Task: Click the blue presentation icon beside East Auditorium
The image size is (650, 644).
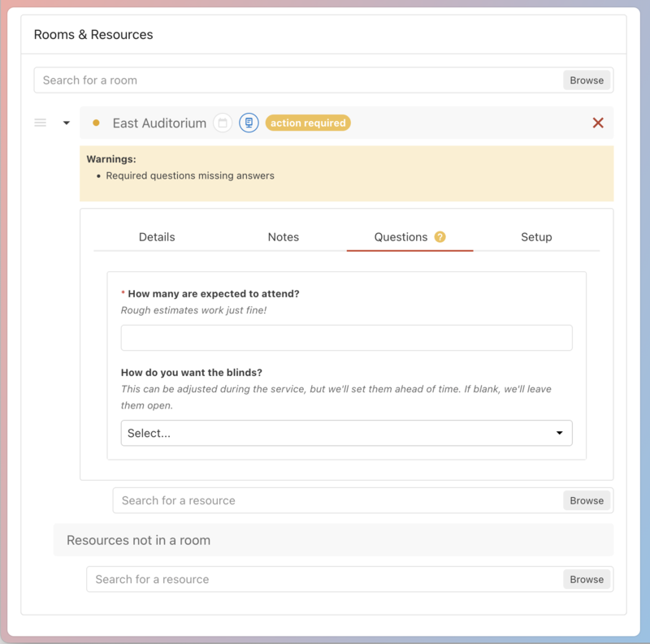Action: point(249,123)
